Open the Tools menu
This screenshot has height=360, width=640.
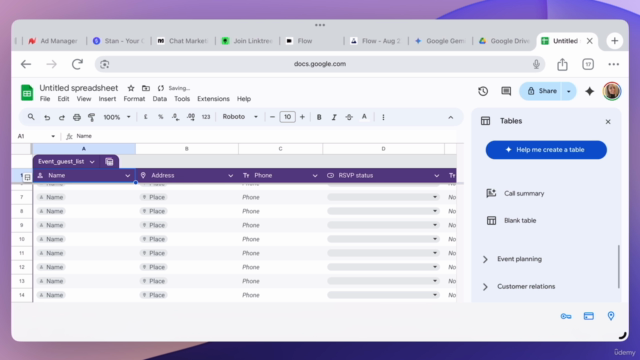pos(182,99)
